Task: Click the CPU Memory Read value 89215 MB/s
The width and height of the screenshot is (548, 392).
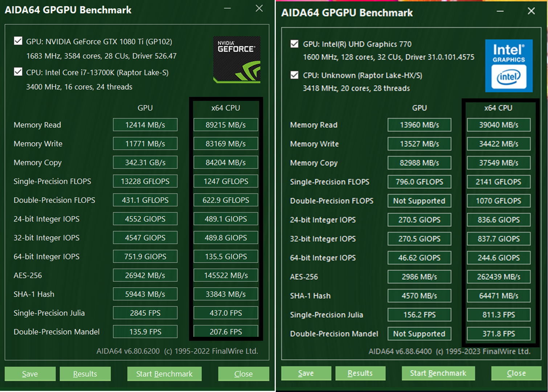Action: [x=226, y=125]
